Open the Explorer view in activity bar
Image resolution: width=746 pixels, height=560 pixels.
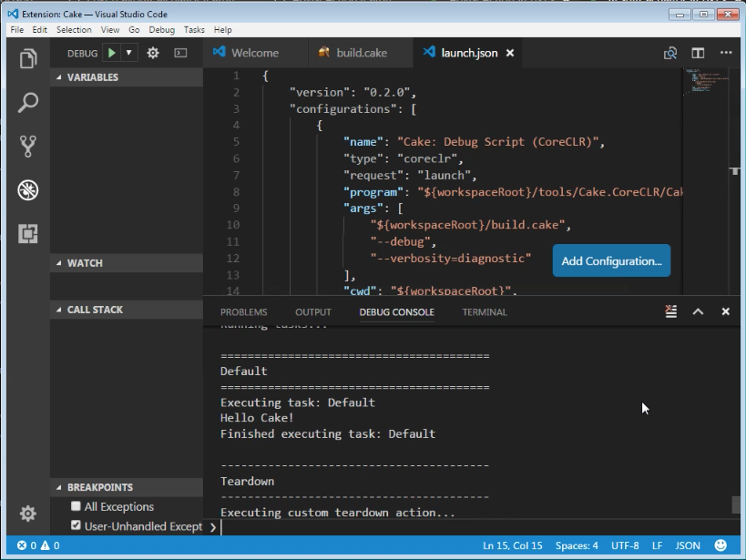point(28,59)
